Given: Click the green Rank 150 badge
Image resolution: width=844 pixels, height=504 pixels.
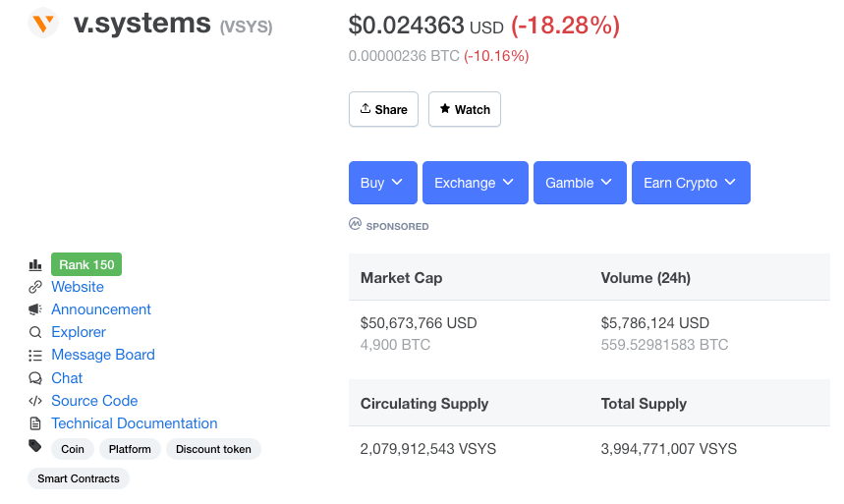Looking at the screenshot, I should [x=86, y=264].
